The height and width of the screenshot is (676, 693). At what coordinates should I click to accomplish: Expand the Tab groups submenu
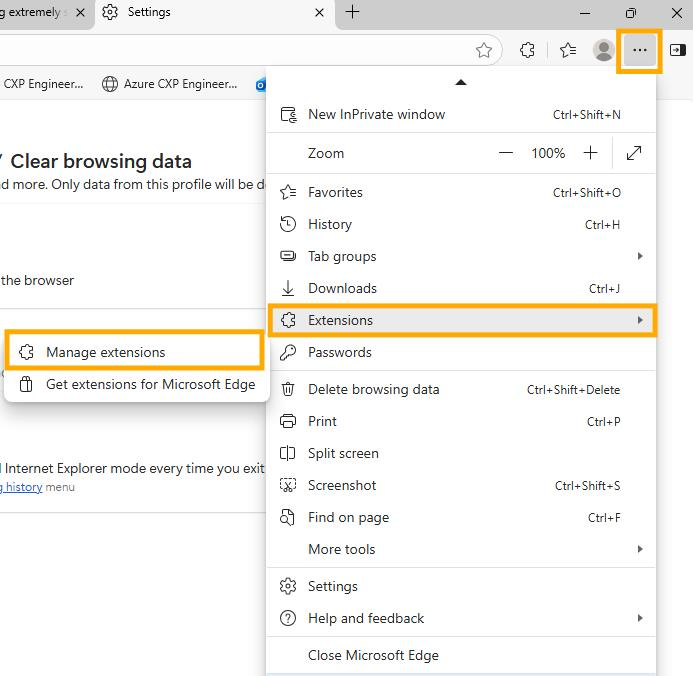tap(461, 256)
